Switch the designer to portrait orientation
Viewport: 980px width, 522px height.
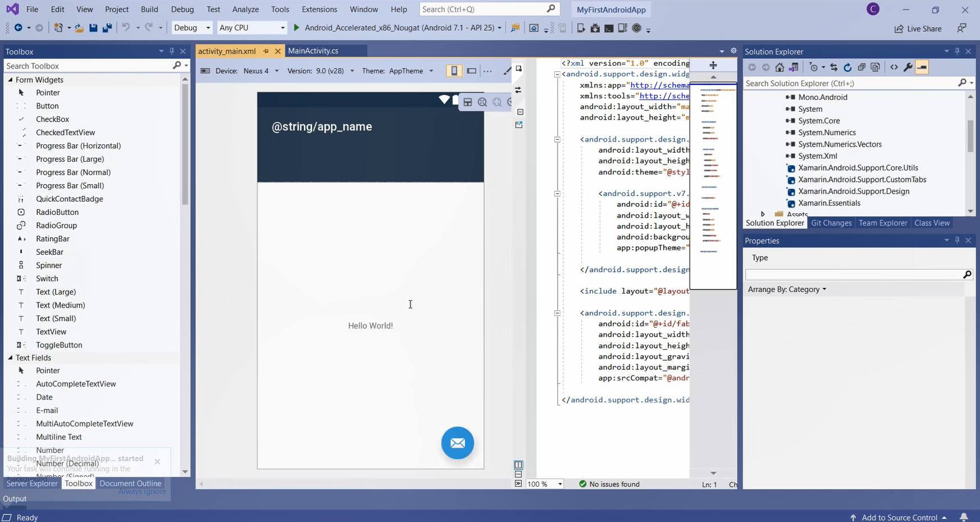pyautogui.click(x=454, y=71)
